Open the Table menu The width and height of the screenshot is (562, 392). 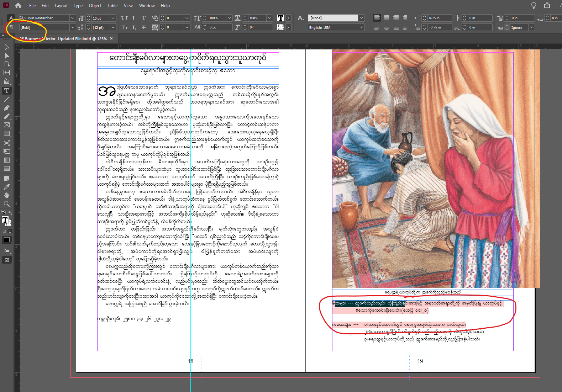coord(112,6)
